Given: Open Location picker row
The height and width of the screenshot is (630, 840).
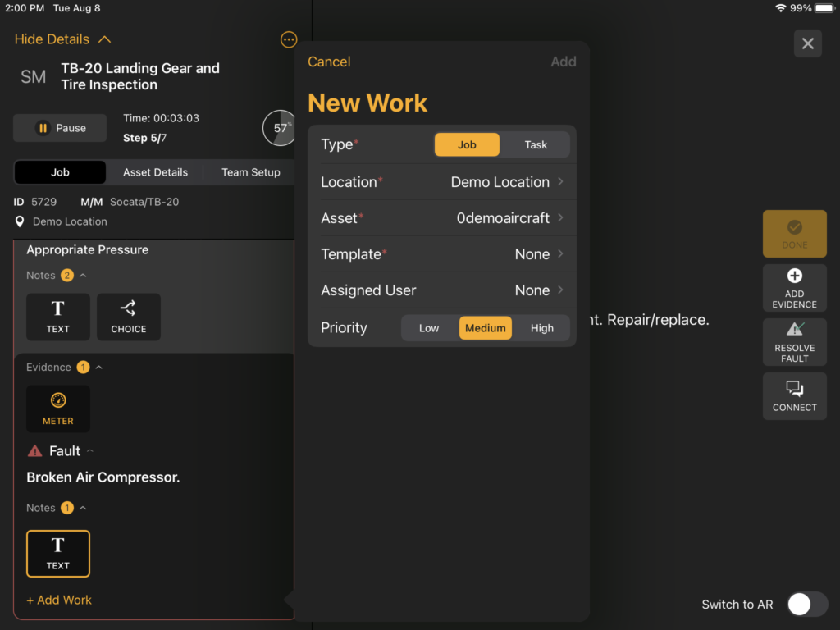Looking at the screenshot, I should tap(442, 182).
